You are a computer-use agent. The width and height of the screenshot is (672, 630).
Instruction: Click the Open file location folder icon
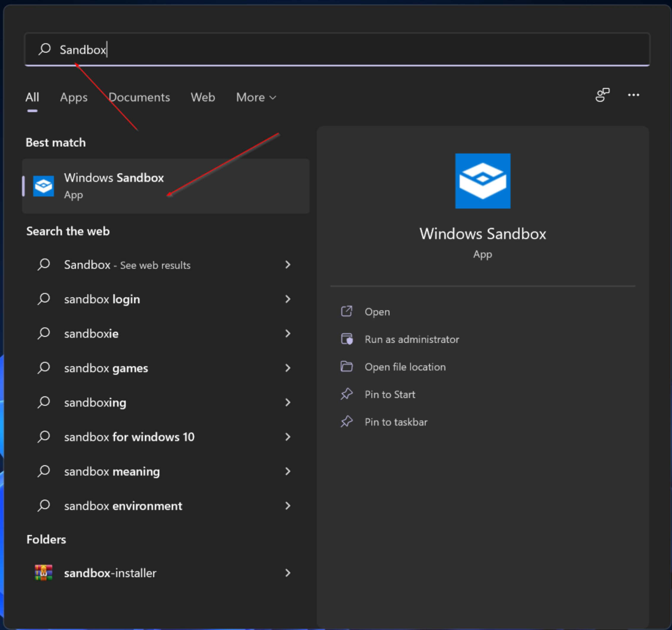pyautogui.click(x=346, y=367)
